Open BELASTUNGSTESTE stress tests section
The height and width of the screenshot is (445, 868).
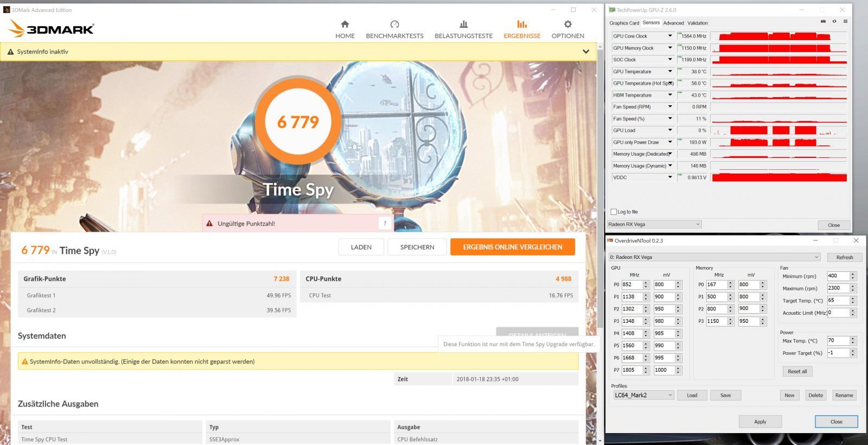point(463,29)
